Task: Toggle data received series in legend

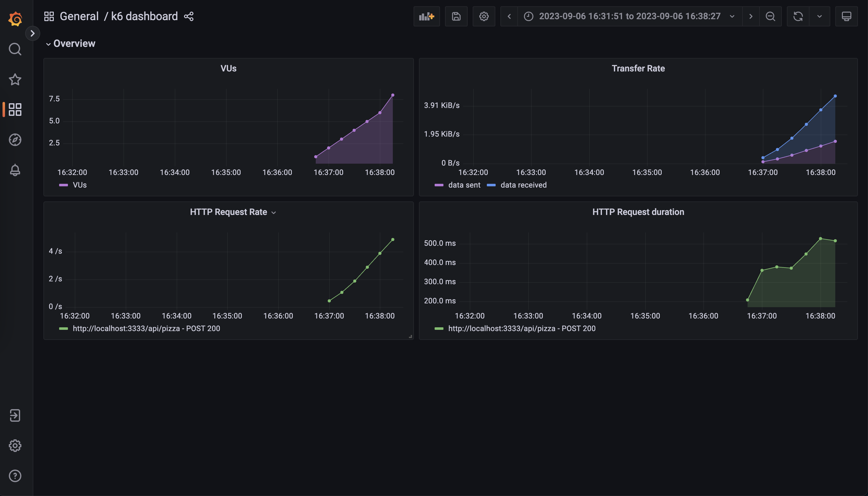Action: 523,185
